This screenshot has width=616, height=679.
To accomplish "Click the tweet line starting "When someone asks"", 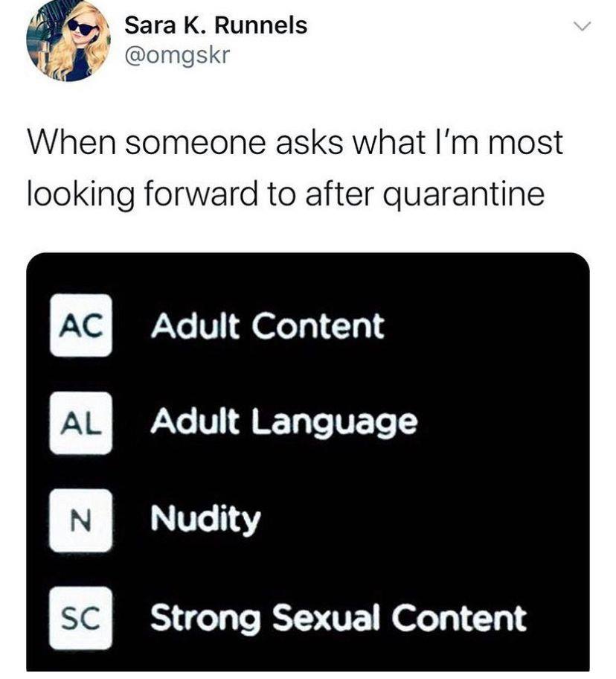I will tap(295, 142).
